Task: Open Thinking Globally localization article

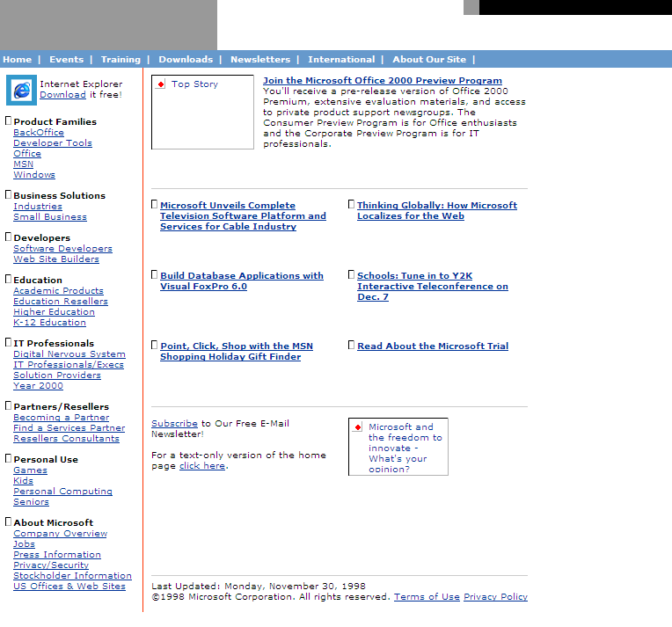Action: [437, 211]
